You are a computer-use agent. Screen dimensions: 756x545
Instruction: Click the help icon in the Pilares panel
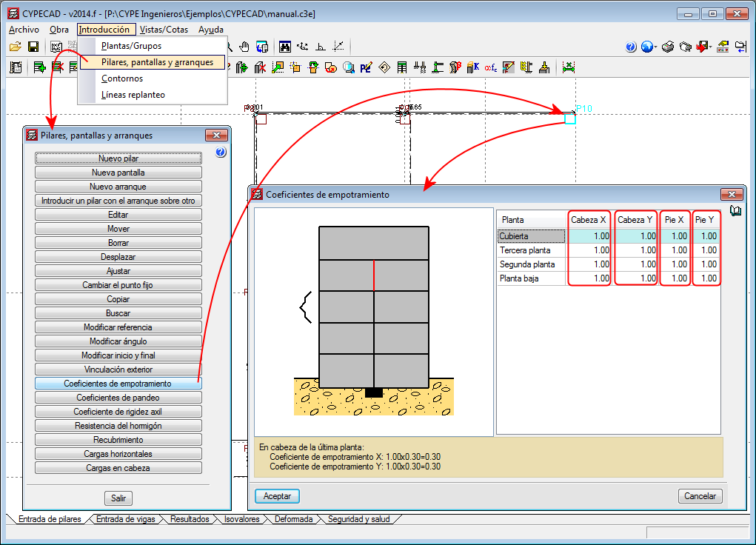click(x=220, y=153)
